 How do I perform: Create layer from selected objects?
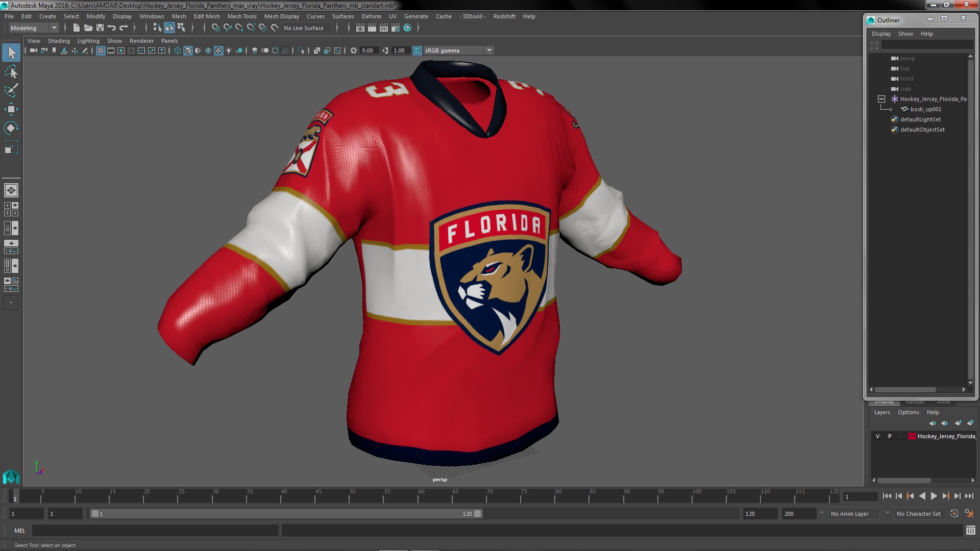[x=970, y=423]
